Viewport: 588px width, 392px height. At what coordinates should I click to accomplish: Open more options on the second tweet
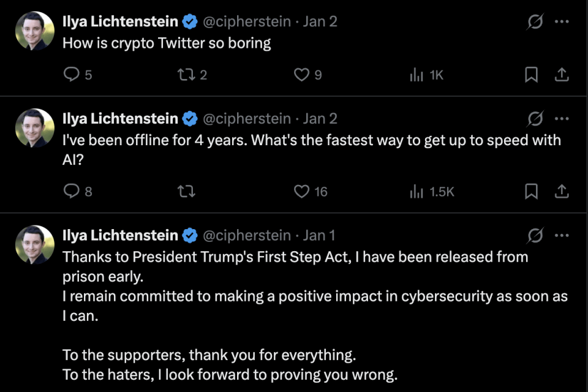(561, 119)
